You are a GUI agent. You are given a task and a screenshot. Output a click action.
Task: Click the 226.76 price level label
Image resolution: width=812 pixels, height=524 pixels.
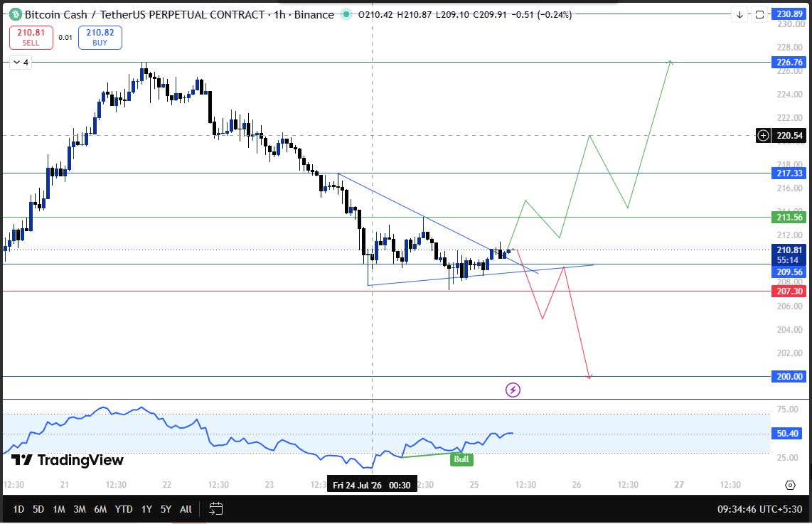[789, 62]
